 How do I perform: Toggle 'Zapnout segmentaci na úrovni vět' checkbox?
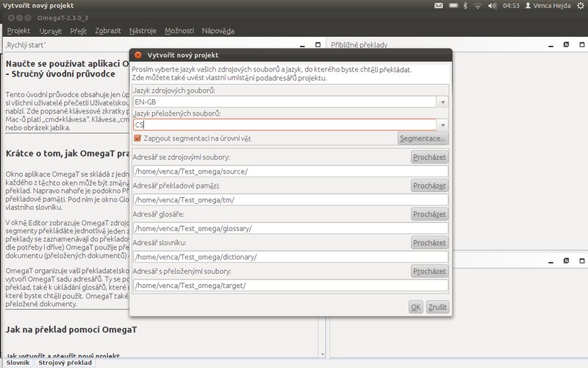coord(137,138)
